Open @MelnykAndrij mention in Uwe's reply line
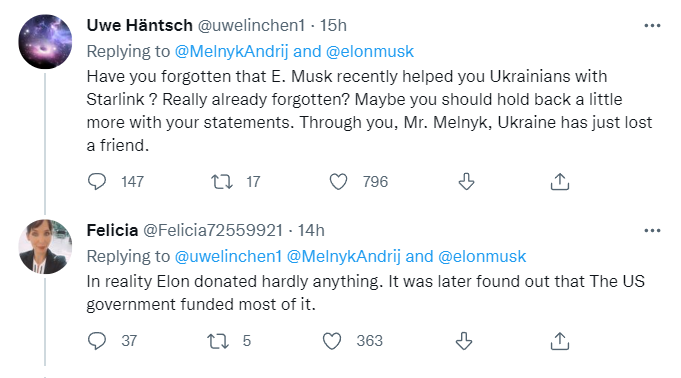The height and width of the screenshot is (378, 681). (x=231, y=51)
